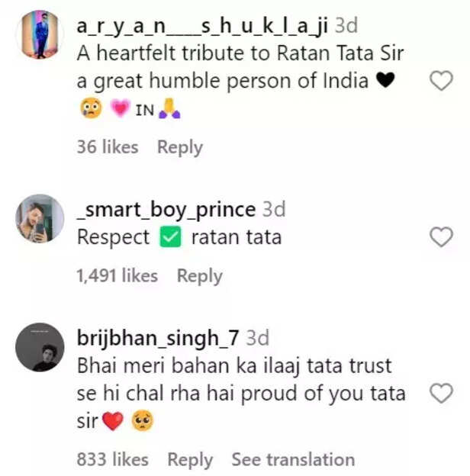Click the red heart emoji after 'sir'

click(113, 421)
